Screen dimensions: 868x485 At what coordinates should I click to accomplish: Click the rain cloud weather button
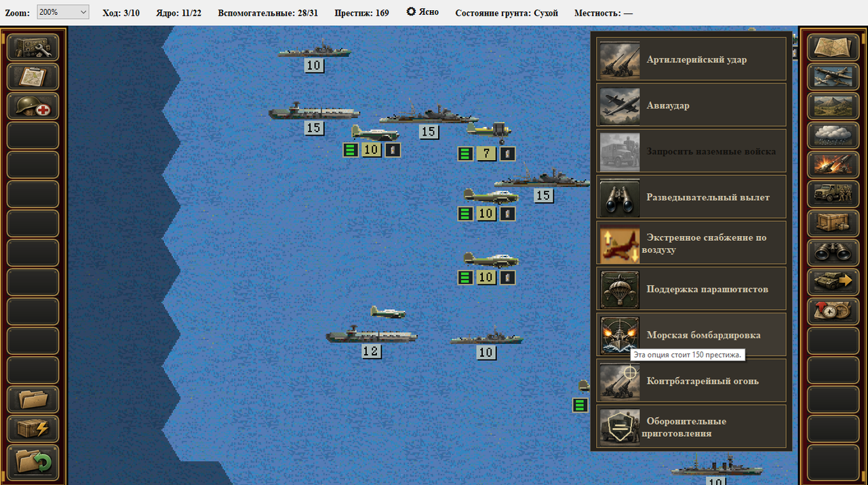(833, 136)
